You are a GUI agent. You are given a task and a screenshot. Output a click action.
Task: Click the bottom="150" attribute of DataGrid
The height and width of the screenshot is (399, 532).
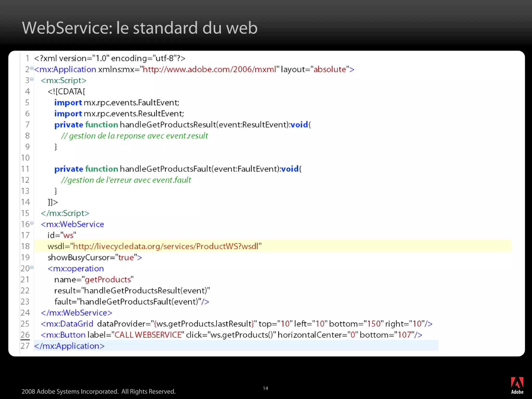(356, 324)
